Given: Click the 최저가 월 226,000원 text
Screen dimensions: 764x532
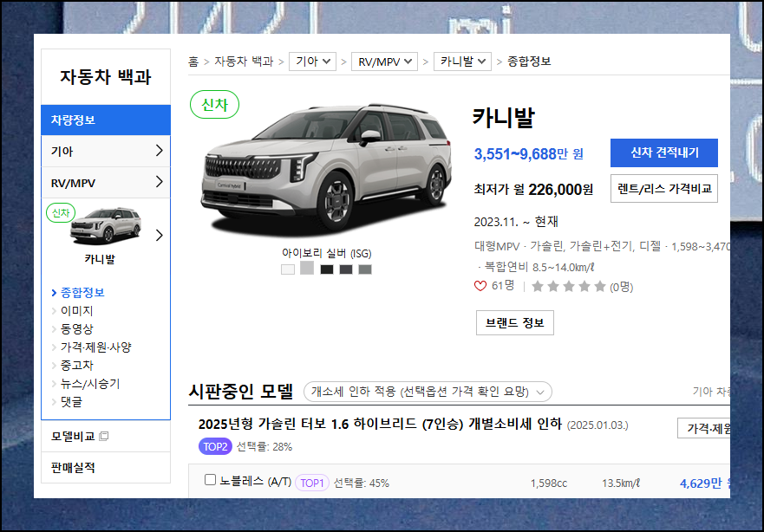Looking at the screenshot, I should pos(533,189).
